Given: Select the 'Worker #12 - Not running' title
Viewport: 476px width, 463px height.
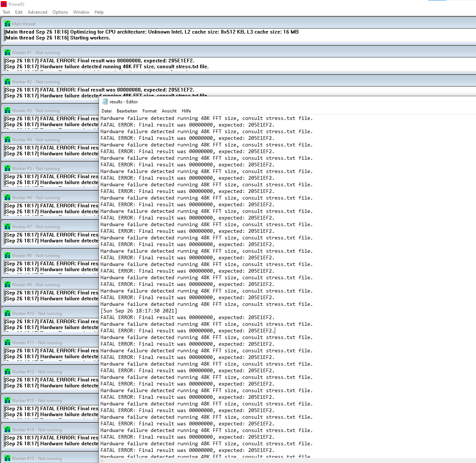Looking at the screenshot, I should [37, 372].
